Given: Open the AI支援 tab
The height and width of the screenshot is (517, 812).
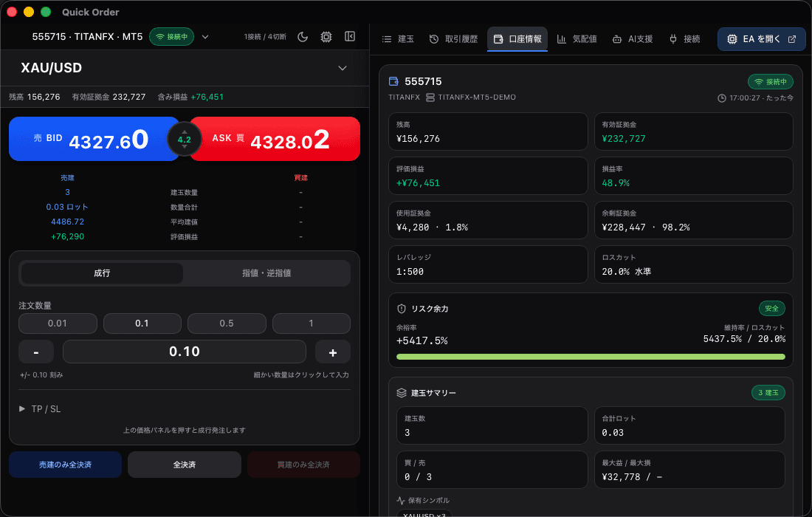Looking at the screenshot, I should pos(633,39).
